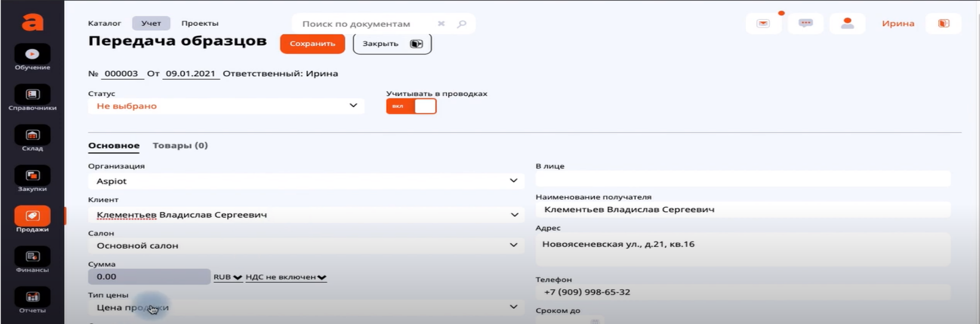Open the RUB currency dropdown
The image size is (980, 324).
click(227, 277)
